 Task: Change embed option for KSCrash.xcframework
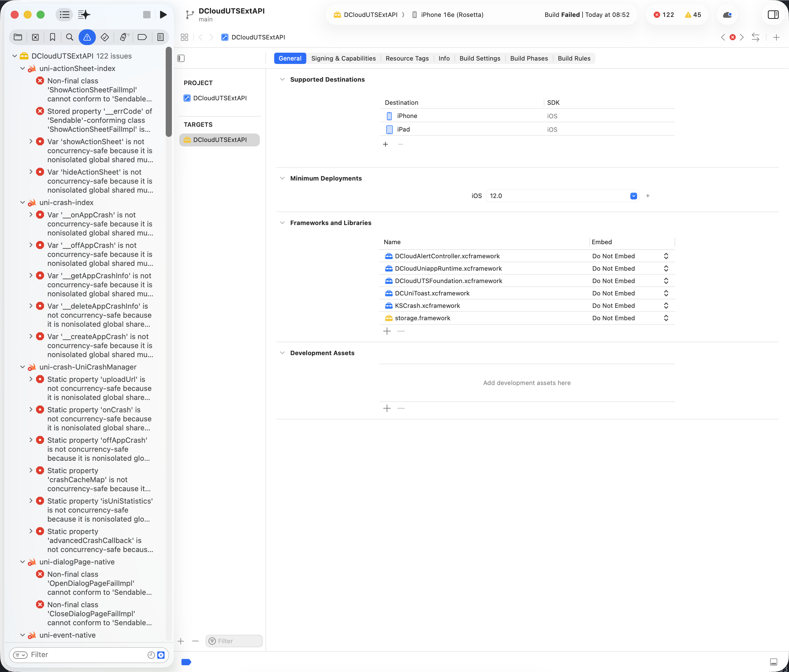click(630, 306)
